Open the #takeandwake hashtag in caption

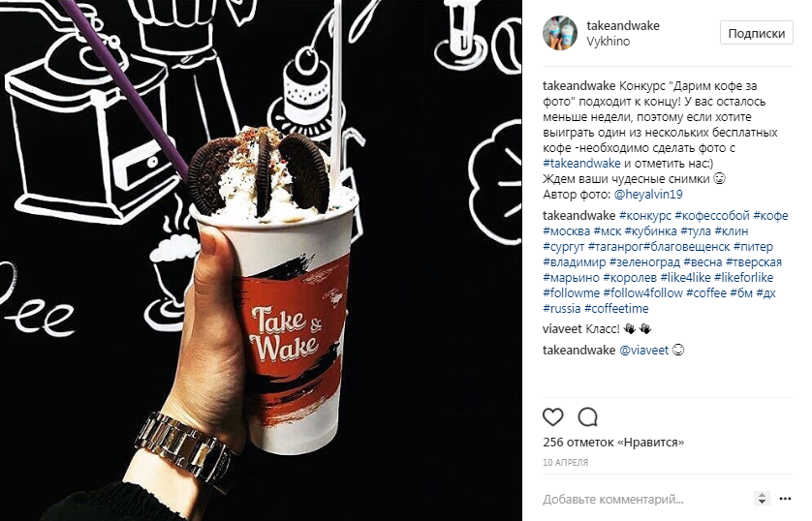pos(581,164)
